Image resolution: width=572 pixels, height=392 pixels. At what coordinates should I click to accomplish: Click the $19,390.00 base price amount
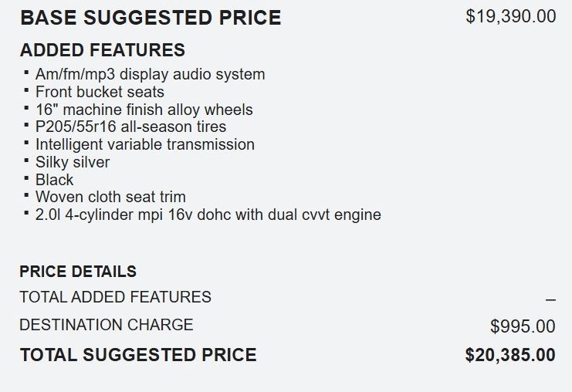[x=510, y=16]
